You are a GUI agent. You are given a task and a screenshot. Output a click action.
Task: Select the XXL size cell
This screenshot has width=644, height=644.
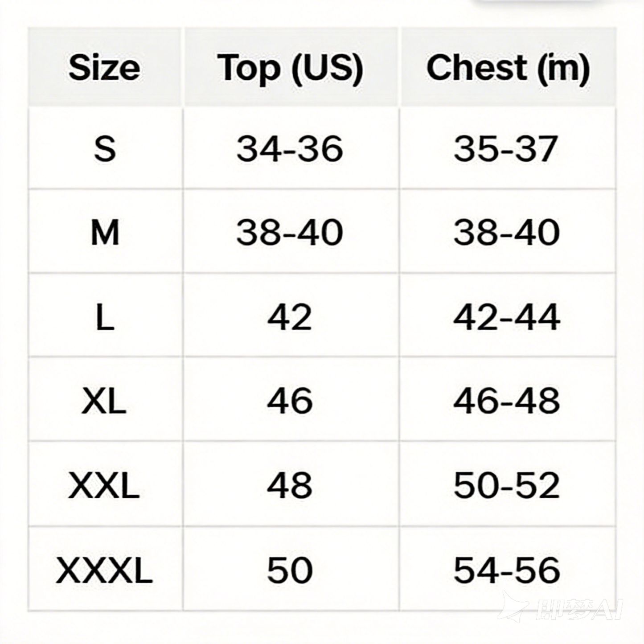105,484
